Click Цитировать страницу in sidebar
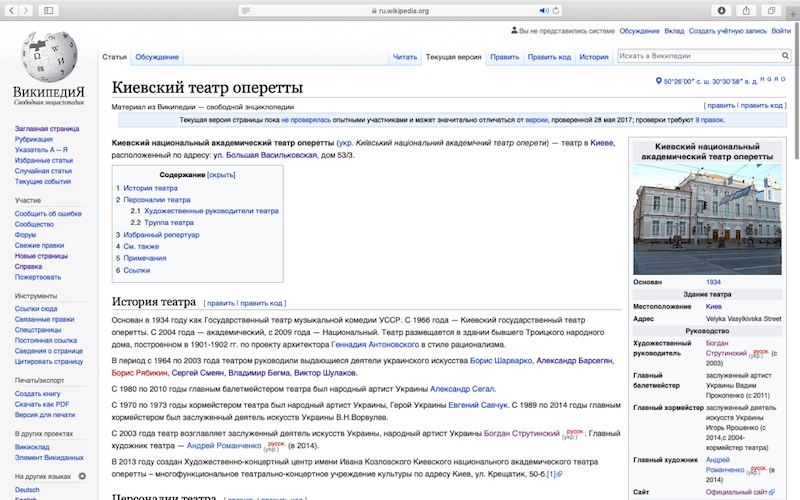The width and height of the screenshot is (800, 500). click(x=49, y=362)
